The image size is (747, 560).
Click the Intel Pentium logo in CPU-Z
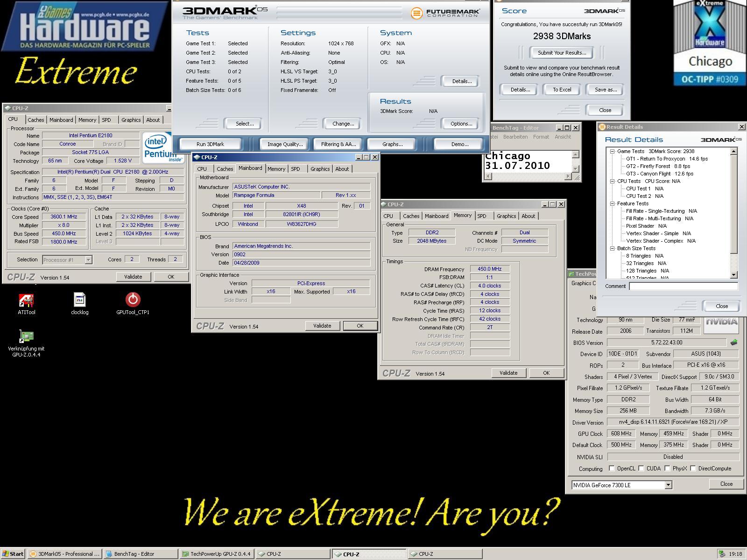tap(163, 147)
